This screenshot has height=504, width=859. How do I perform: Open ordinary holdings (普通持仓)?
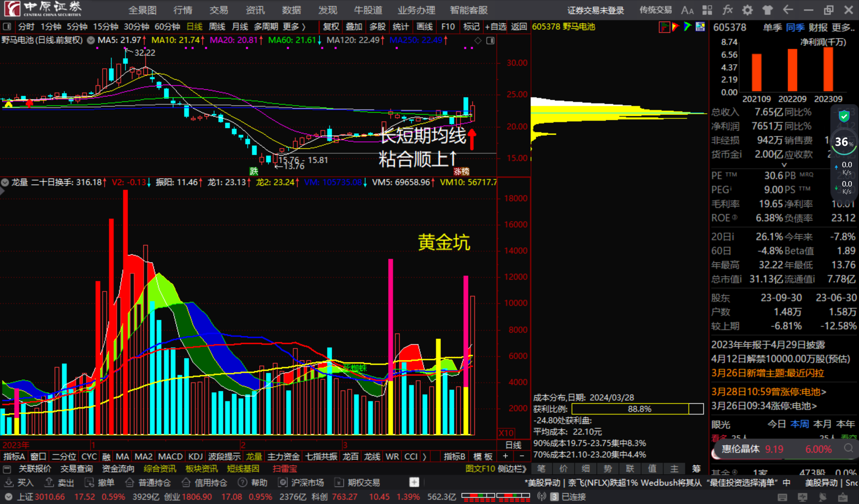(148, 483)
